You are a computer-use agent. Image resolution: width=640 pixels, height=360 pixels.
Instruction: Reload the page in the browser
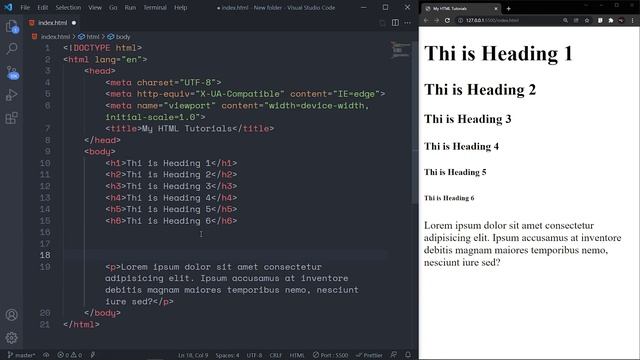(x=447, y=20)
